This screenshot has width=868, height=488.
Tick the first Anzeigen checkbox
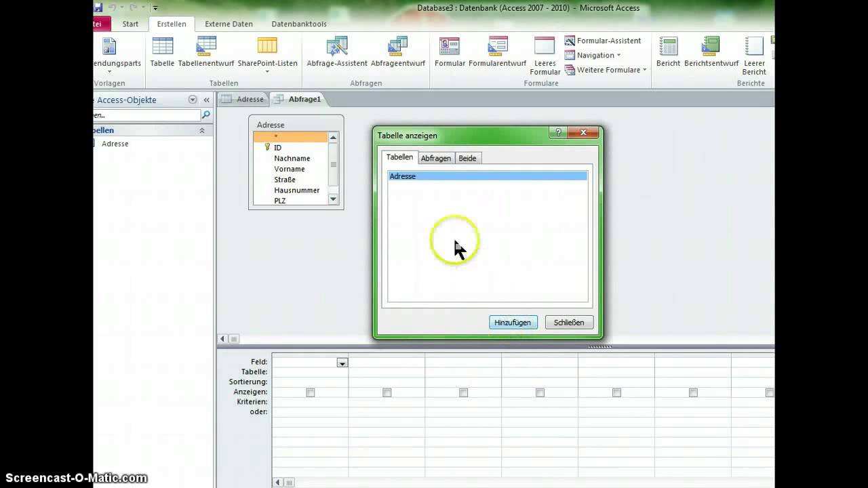(311, 392)
